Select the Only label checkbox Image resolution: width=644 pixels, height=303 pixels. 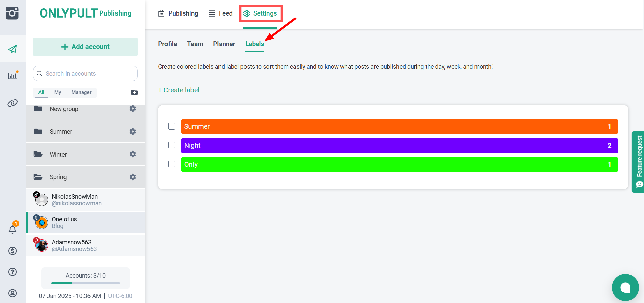click(172, 164)
